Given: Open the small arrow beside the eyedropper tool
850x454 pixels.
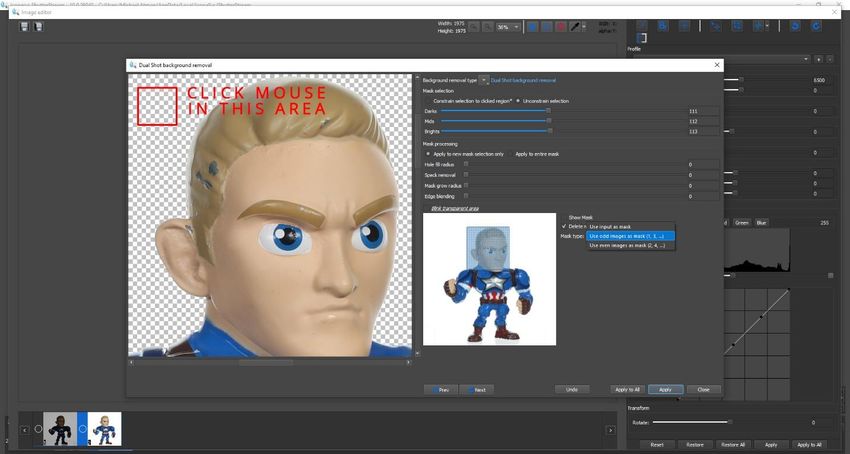Looking at the screenshot, I should (x=584, y=27).
